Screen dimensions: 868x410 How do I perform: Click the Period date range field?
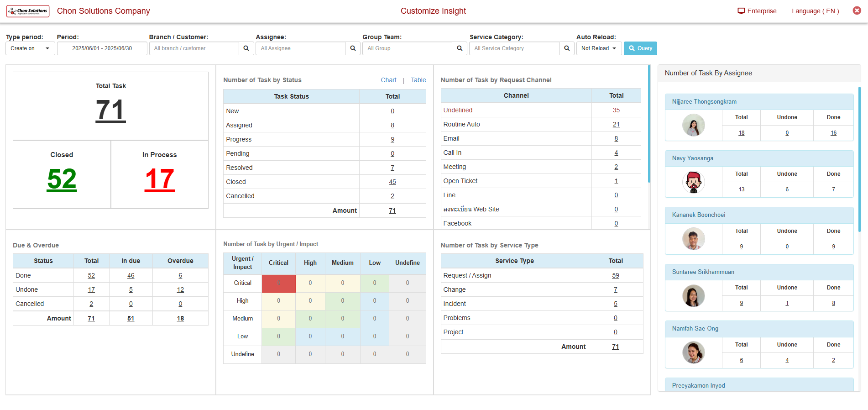point(102,48)
